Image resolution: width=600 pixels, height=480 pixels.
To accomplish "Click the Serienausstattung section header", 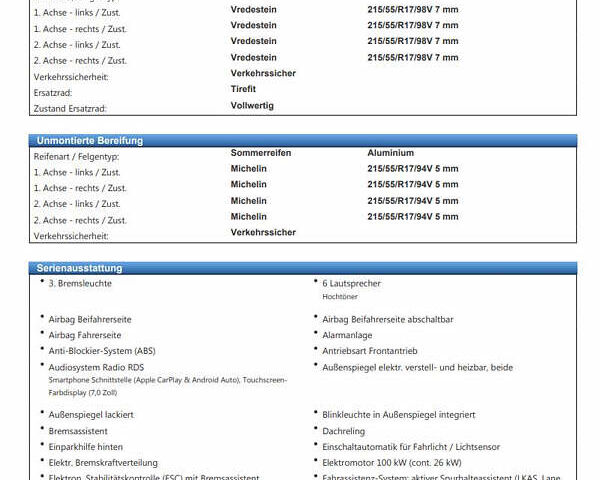I will tap(80, 268).
